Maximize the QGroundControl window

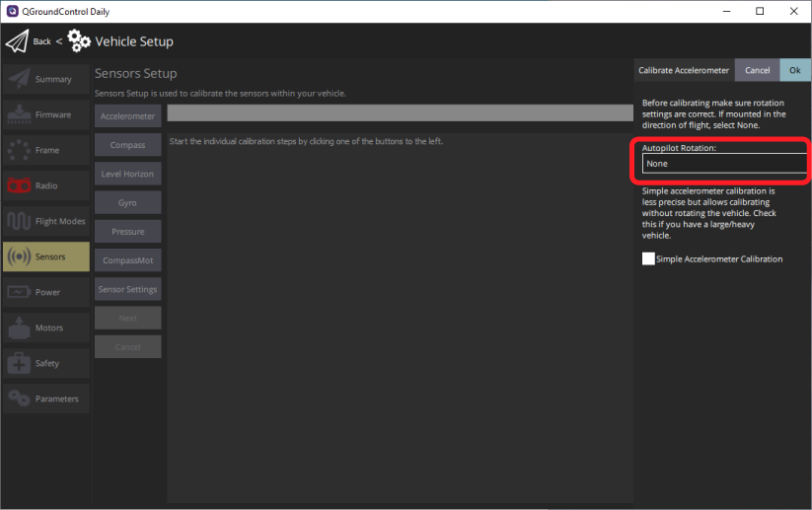click(x=760, y=12)
